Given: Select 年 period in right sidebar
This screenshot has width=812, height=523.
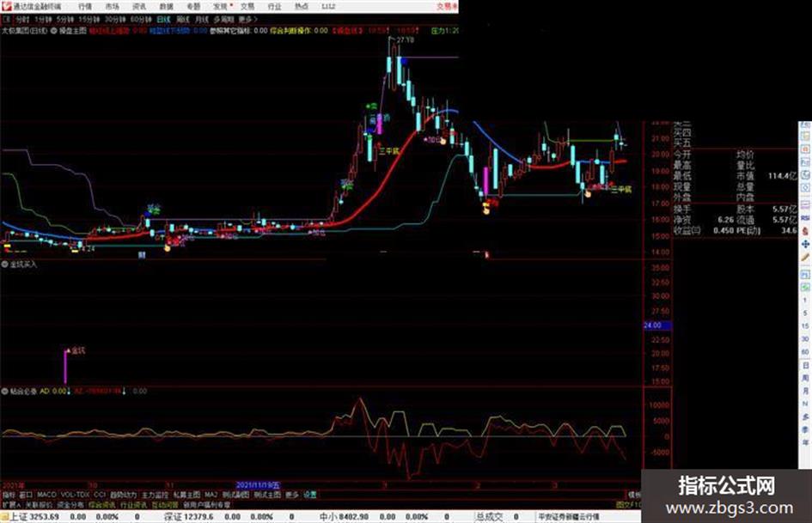Looking at the screenshot, I should tap(805, 443).
